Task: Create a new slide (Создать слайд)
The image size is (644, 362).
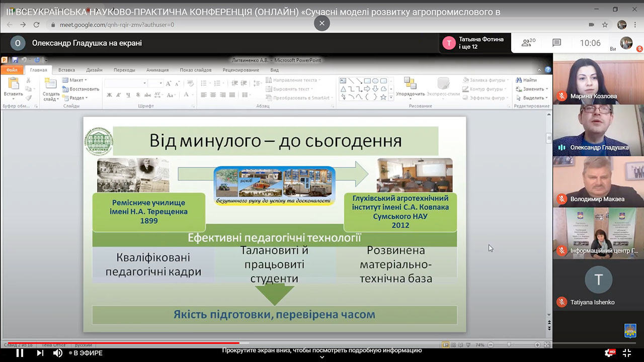Action: coord(51,89)
